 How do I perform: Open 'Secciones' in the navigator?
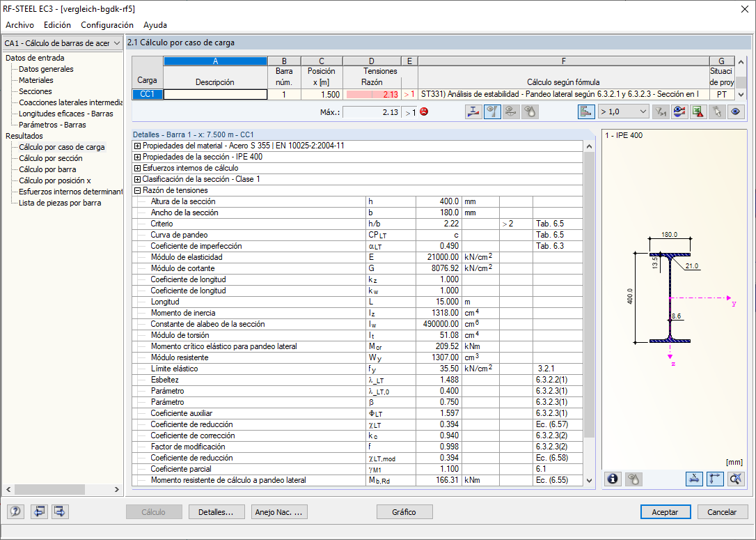pos(36,91)
